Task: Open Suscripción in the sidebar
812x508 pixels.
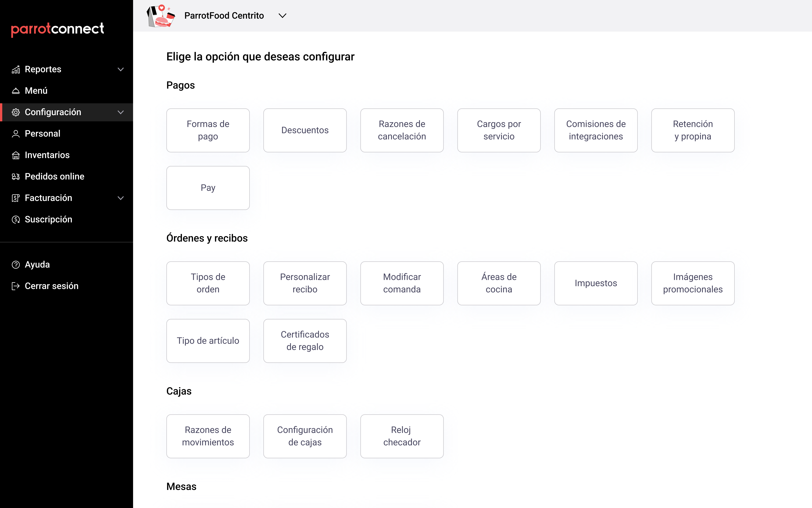Action: (66, 220)
